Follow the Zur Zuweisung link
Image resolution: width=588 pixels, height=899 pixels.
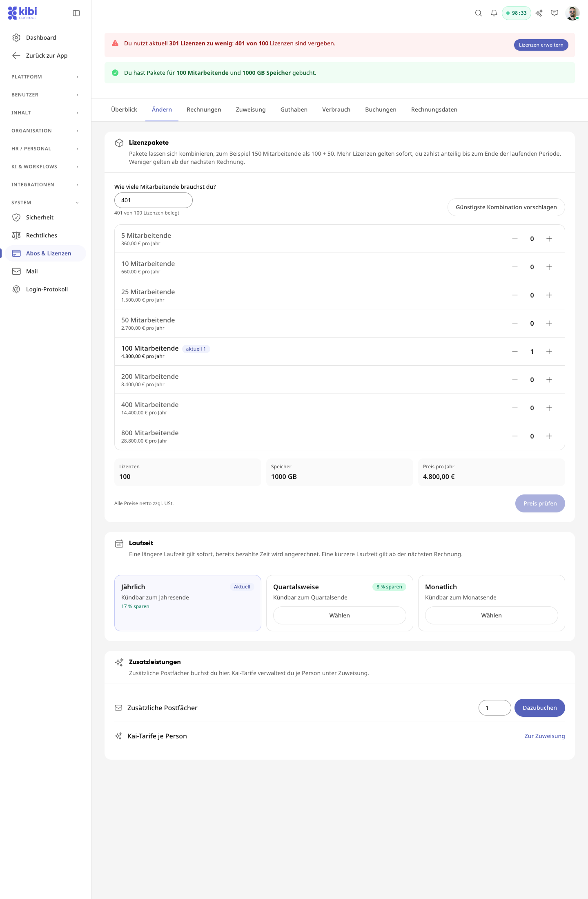coord(545,736)
